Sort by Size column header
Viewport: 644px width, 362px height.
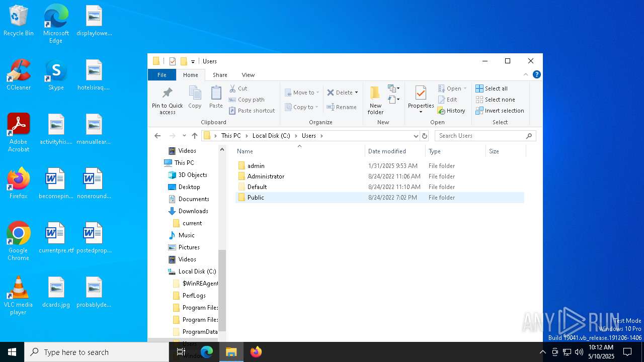[x=506, y=151]
